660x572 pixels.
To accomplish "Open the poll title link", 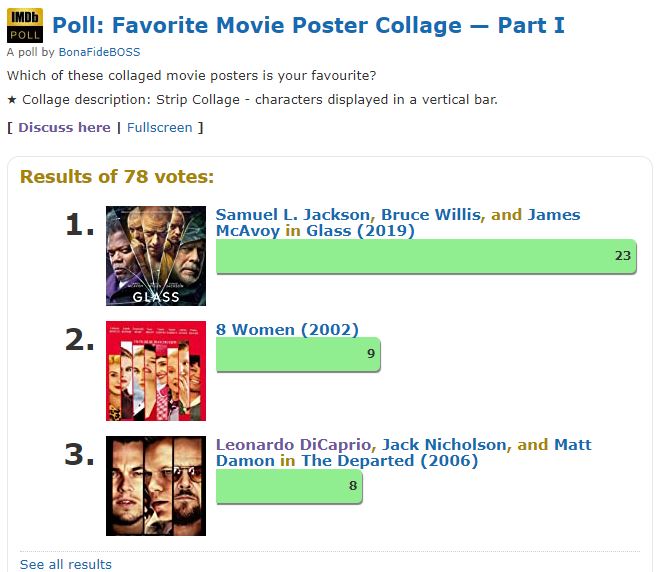I will pyautogui.click(x=308, y=24).
